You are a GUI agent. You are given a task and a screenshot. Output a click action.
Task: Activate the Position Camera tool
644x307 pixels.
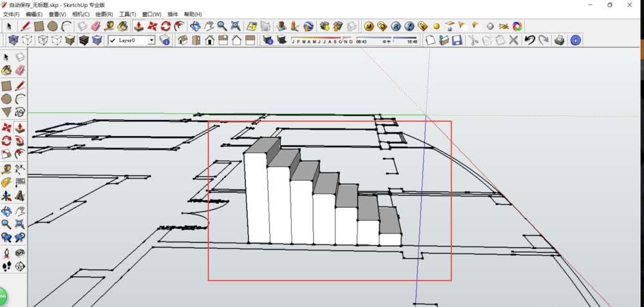coord(6,253)
